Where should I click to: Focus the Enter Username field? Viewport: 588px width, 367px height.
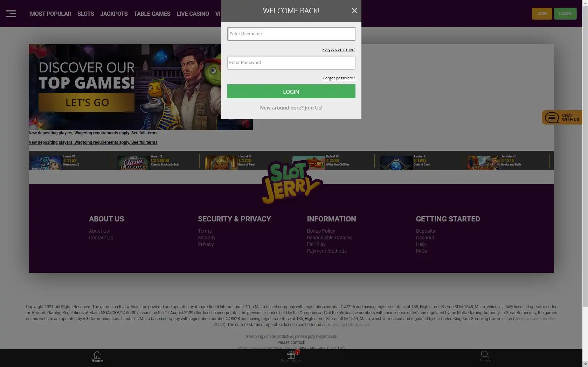[291, 34]
